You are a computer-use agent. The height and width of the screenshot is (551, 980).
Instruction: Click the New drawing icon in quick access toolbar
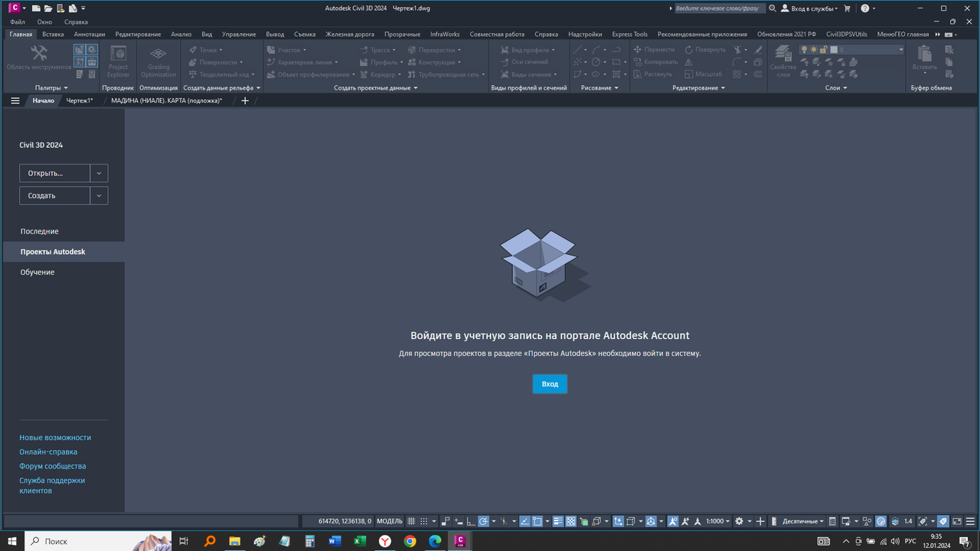[x=35, y=8]
